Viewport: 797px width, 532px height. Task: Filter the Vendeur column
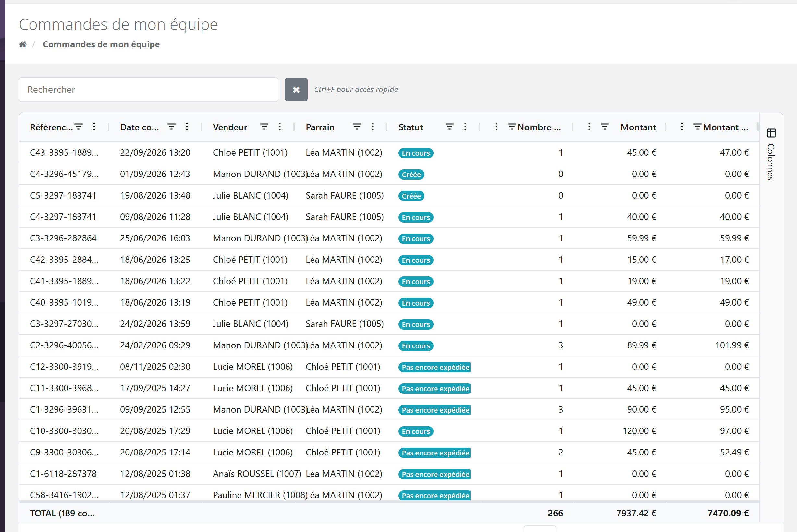pyautogui.click(x=264, y=127)
